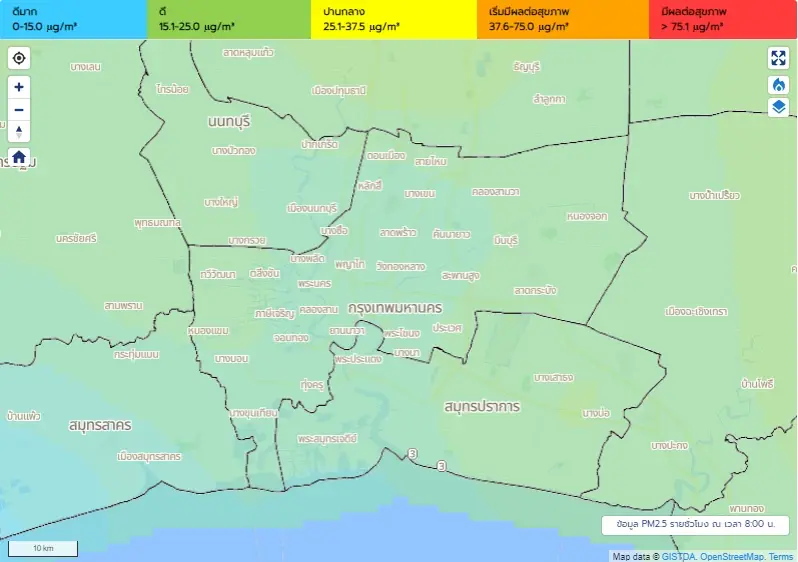Click the บางบัวทอง label

[234, 151]
